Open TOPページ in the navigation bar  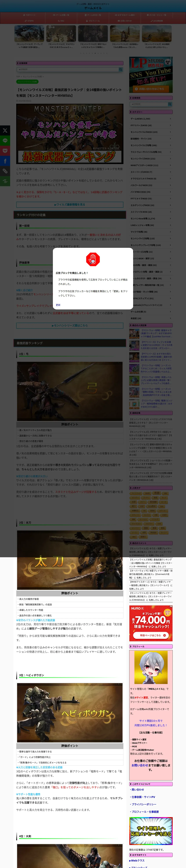[x=29, y=15]
